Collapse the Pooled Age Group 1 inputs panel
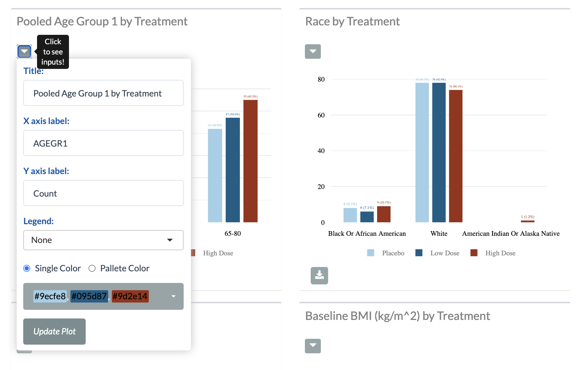 (x=24, y=52)
